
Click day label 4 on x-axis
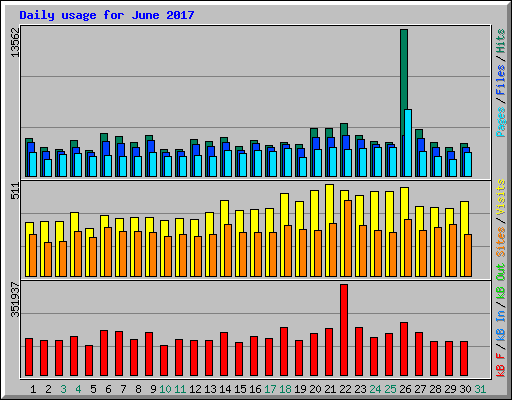pyautogui.click(x=78, y=389)
